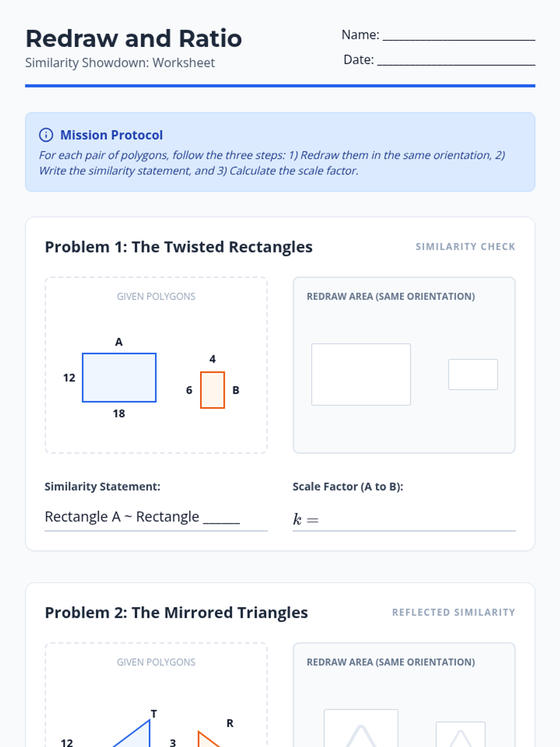The image size is (560, 747).
Task: Click Problem 2: The Mirrored Triangles heading
Action: [176, 612]
